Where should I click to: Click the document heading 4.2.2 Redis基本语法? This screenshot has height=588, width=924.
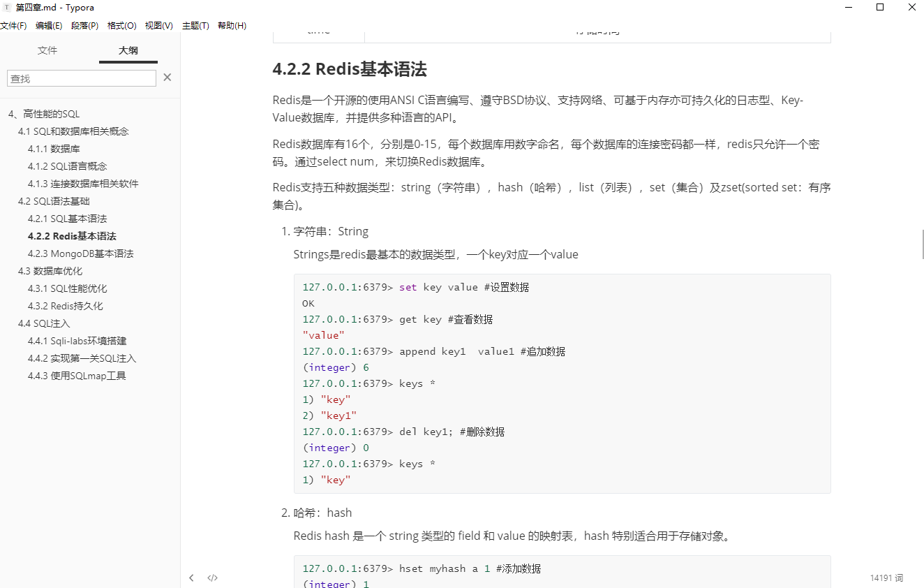pyautogui.click(x=350, y=69)
